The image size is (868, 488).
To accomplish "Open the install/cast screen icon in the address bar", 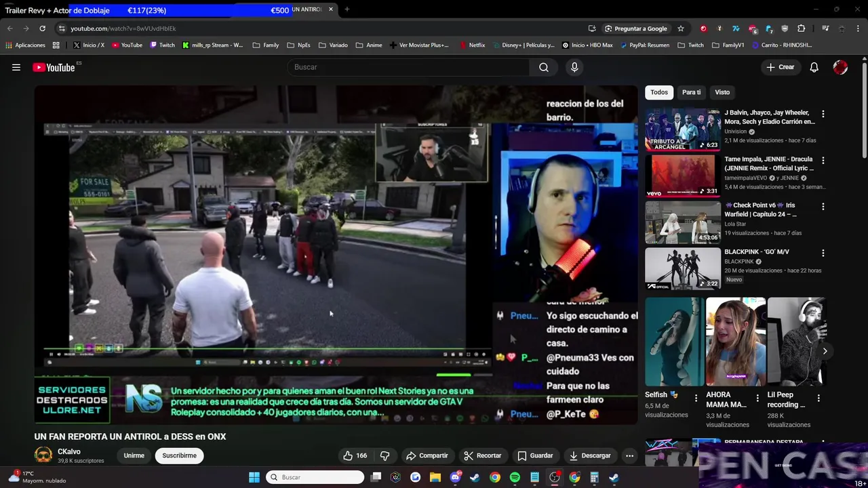I will pyautogui.click(x=592, y=28).
